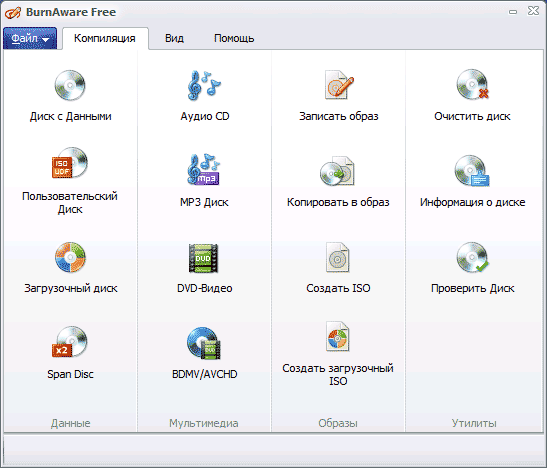This screenshot has width=547, height=468.
Task: Click the DVD-Видео text label
Action: tap(204, 288)
